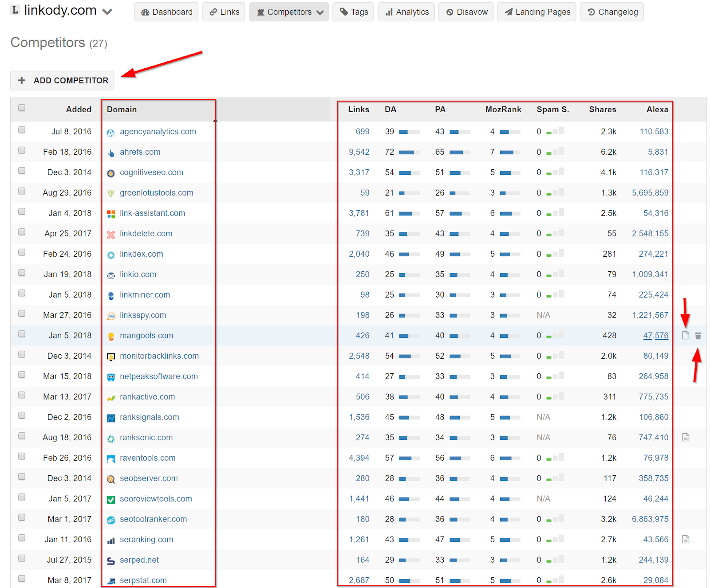Sort by the Alexa column header
710x588 pixels.
coord(657,110)
